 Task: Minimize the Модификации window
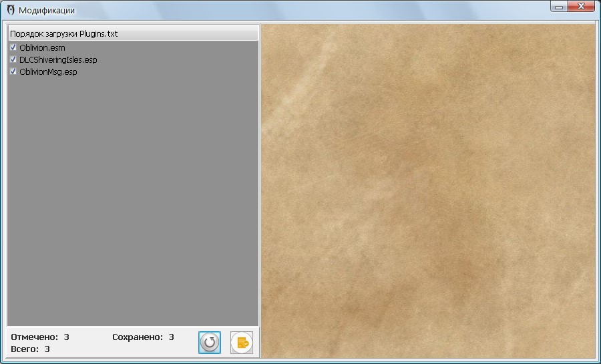[559, 7]
